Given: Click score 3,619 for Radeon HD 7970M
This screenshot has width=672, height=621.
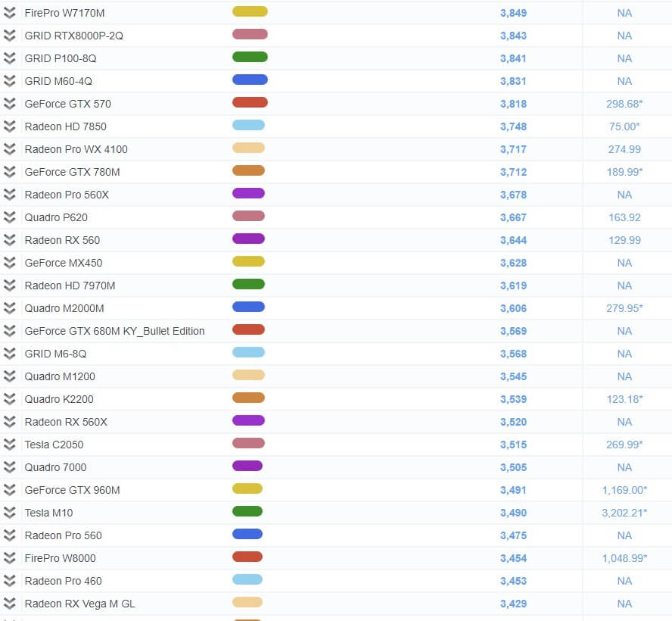Looking at the screenshot, I should pos(513,286).
